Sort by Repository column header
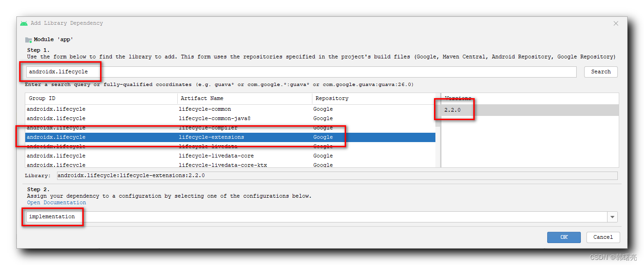The image size is (644, 265). pyautogui.click(x=374, y=99)
